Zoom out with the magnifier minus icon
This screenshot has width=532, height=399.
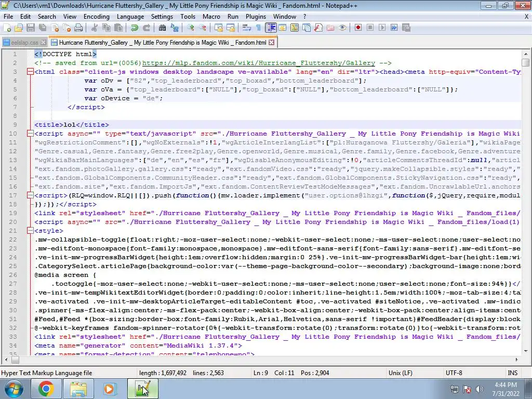pyautogui.click(x=203, y=28)
